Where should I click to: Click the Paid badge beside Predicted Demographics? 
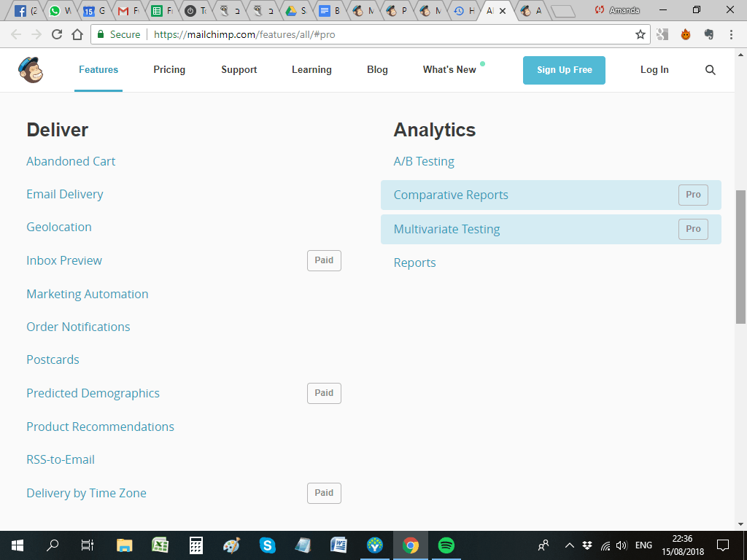(x=324, y=393)
